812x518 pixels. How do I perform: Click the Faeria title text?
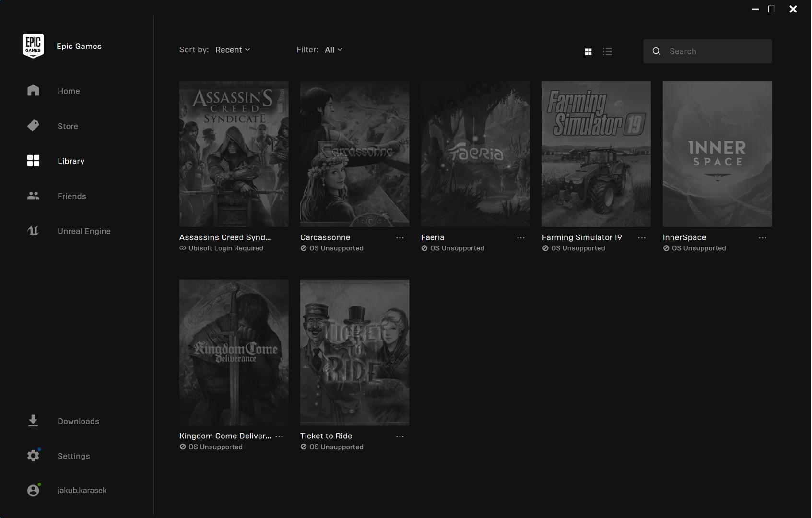coord(433,237)
